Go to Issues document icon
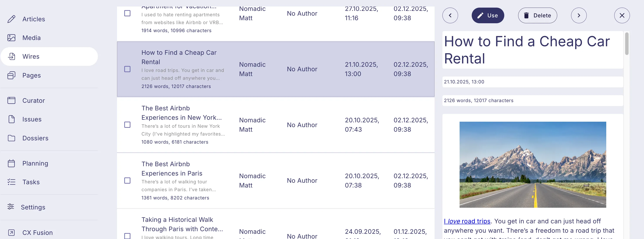 point(11,119)
